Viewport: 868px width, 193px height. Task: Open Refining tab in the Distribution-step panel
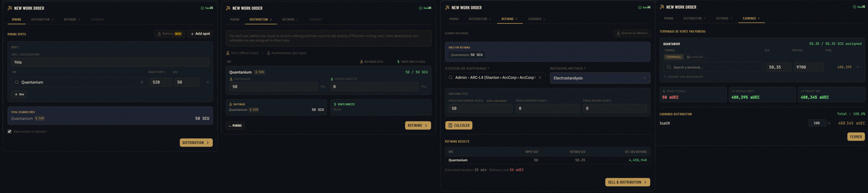pyautogui.click(x=290, y=19)
